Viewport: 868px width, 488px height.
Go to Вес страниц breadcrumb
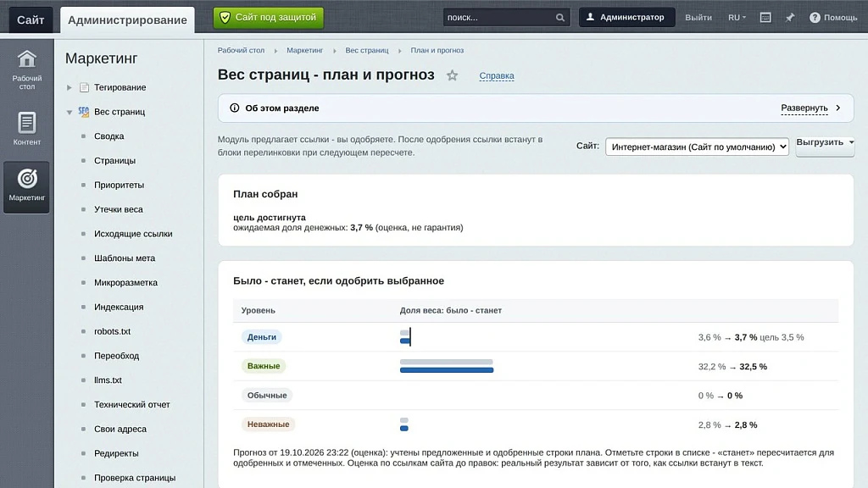point(367,50)
